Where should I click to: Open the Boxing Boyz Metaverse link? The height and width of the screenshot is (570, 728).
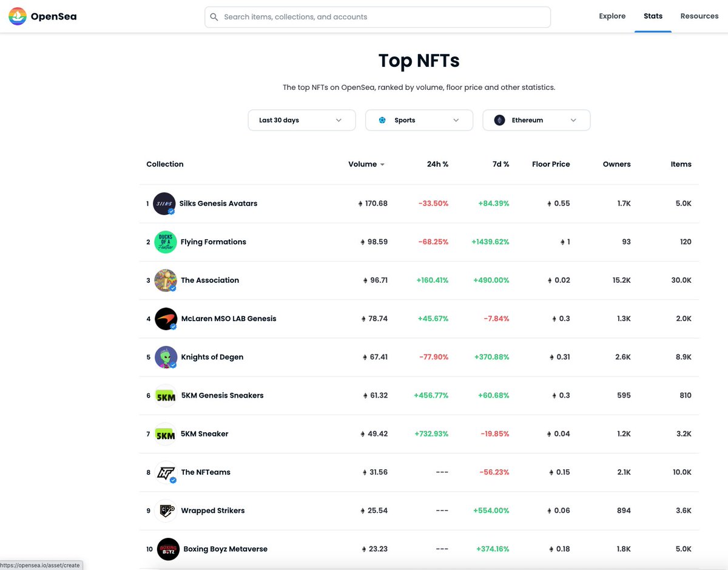pyautogui.click(x=226, y=549)
